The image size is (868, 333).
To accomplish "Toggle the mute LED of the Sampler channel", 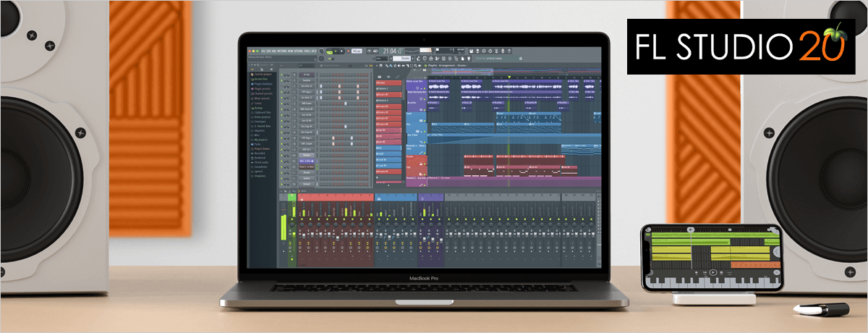I will [281, 80].
